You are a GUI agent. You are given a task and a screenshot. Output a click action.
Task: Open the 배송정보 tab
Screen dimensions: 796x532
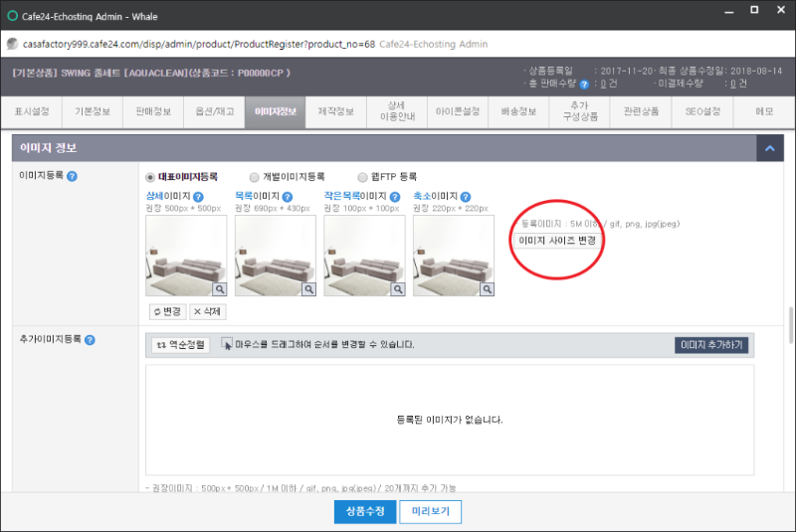pos(518,111)
